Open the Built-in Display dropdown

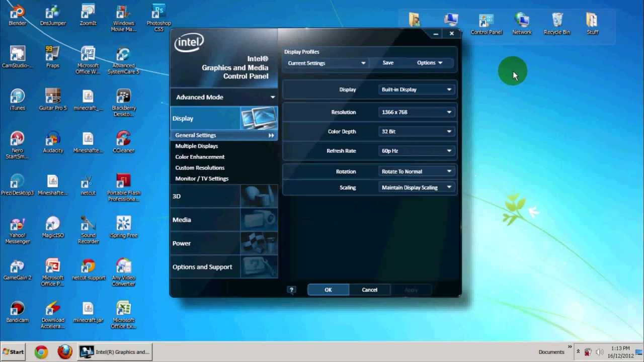pyautogui.click(x=417, y=89)
